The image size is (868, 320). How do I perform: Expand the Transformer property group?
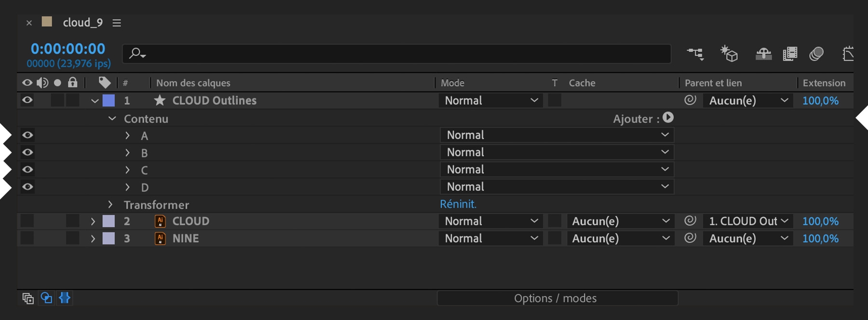(110, 205)
